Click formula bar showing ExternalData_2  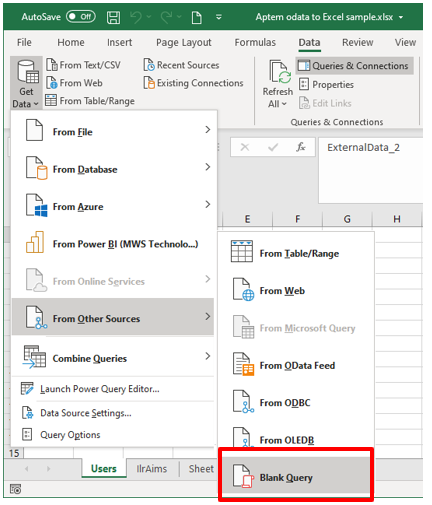[x=371, y=170]
